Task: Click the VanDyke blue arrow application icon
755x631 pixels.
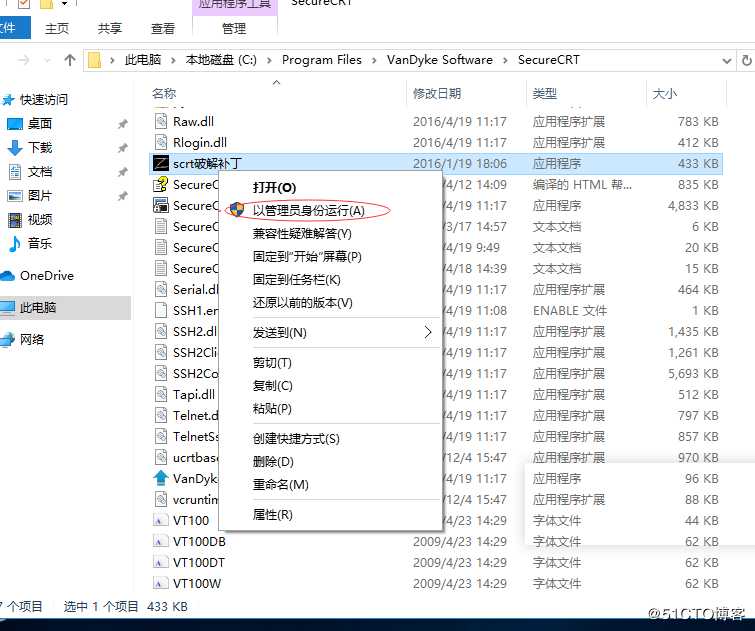Action: tap(161, 478)
